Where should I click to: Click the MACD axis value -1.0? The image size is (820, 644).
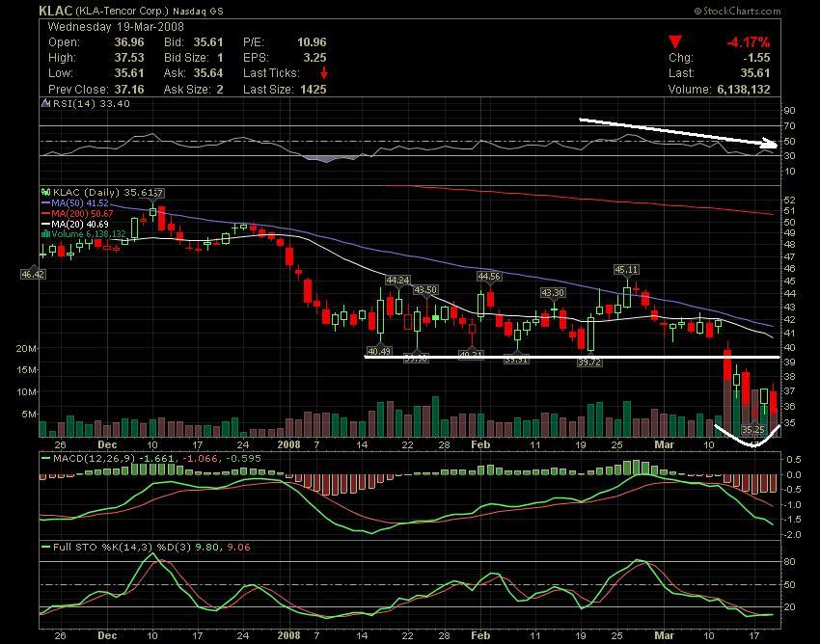tap(793, 505)
